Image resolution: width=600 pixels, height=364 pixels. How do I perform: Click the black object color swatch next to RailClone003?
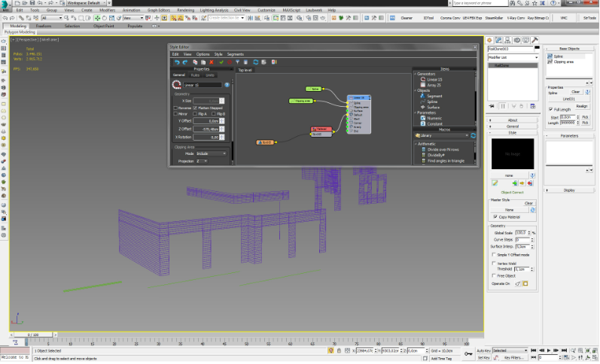coord(537,49)
